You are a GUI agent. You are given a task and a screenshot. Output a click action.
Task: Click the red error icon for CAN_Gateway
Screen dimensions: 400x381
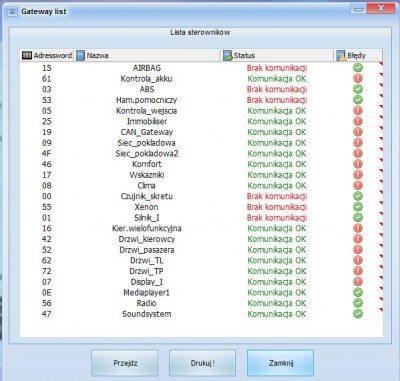pyautogui.click(x=358, y=132)
